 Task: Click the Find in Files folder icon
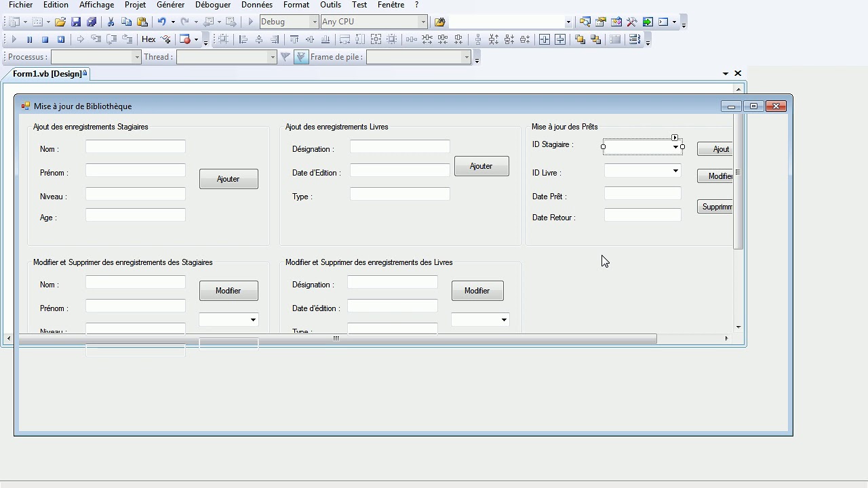point(439,22)
